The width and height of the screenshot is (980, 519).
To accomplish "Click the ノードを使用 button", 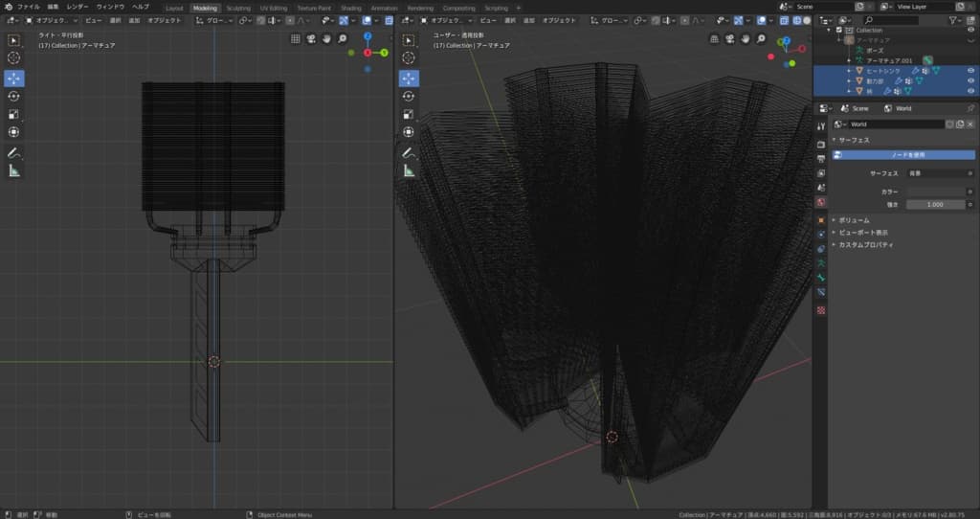I will click(907, 154).
